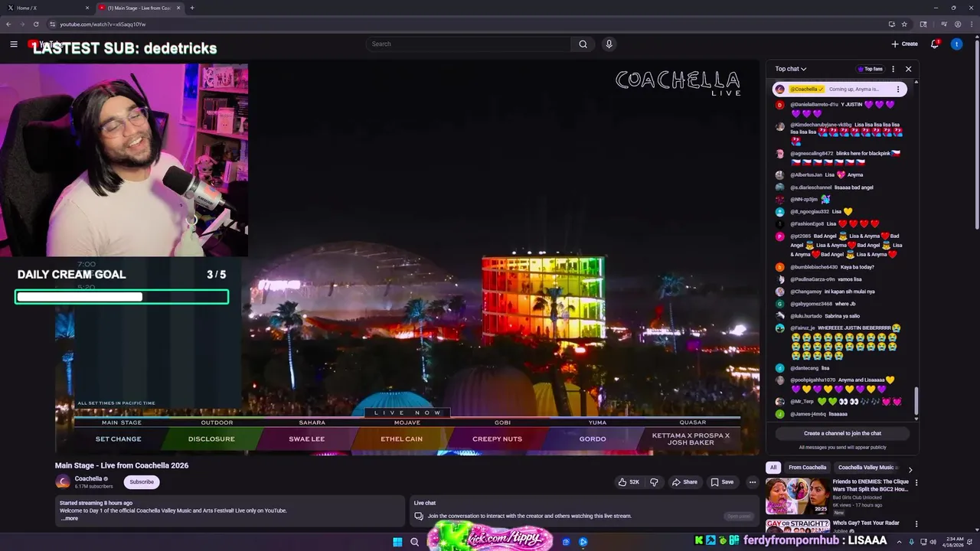
Task: Close the live chat panel
Action: click(x=908, y=69)
